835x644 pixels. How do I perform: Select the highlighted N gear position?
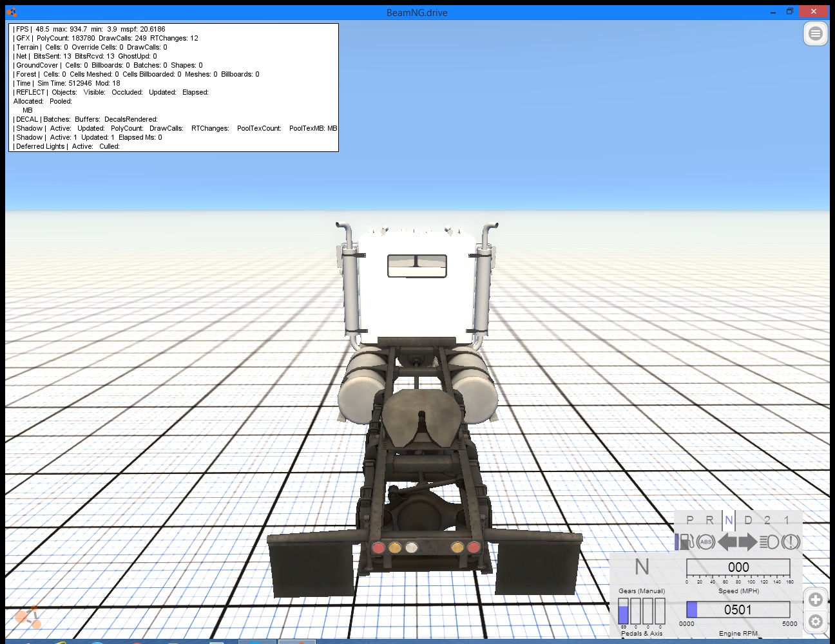pos(729,520)
